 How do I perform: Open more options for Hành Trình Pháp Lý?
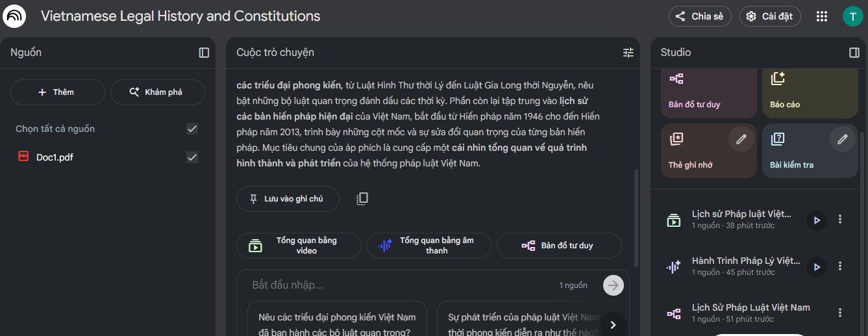(x=840, y=266)
